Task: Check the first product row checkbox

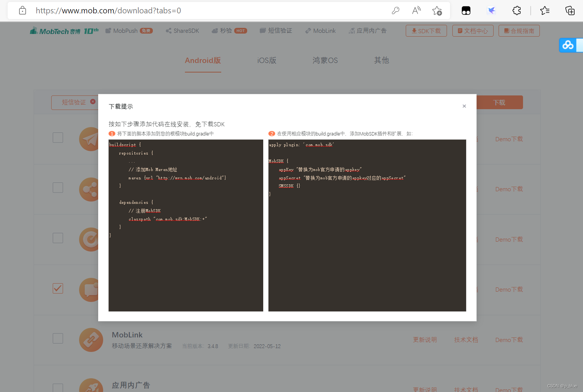Action: pos(58,137)
